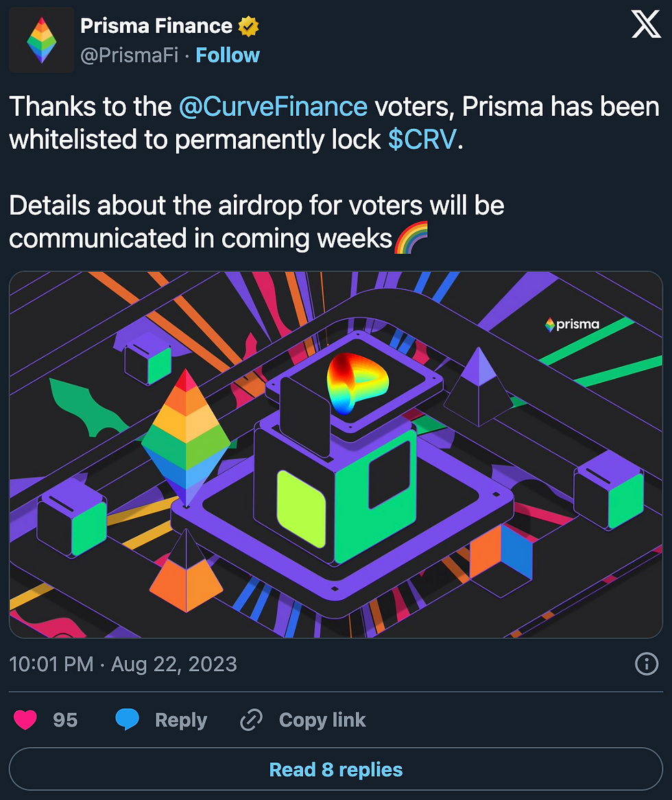This screenshot has width=672, height=800.
Task: Click the Read 8 replies button
Action: 336,769
